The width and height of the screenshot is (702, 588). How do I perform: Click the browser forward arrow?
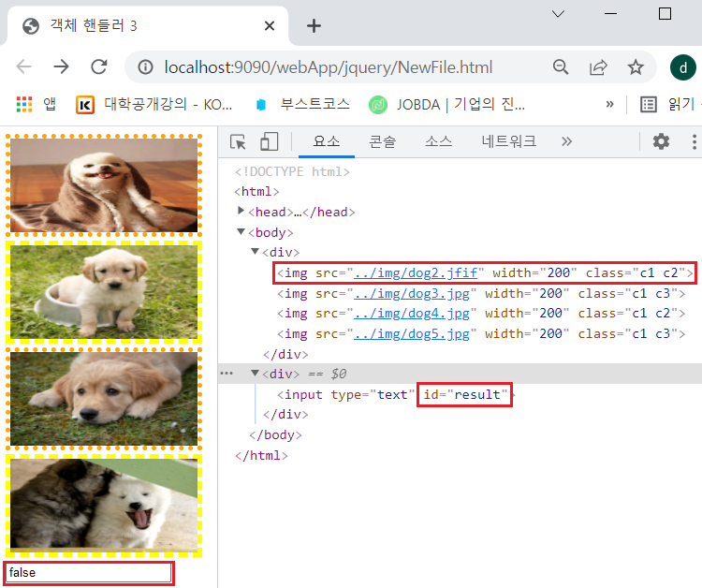[x=62, y=67]
